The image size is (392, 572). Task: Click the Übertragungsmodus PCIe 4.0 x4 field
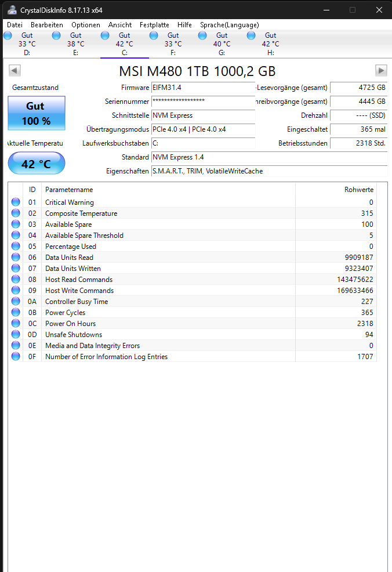point(203,129)
